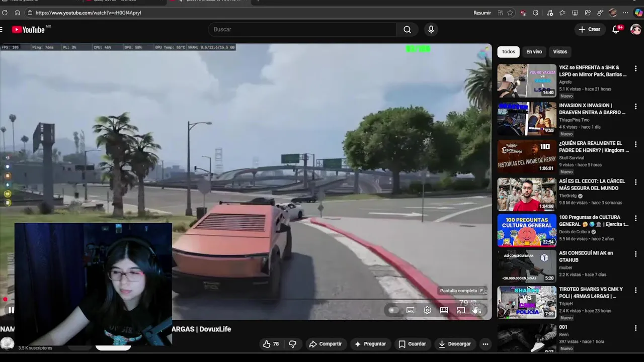Switch to theater mode in the player
This screenshot has height=362, width=644.
(x=444, y=310)
